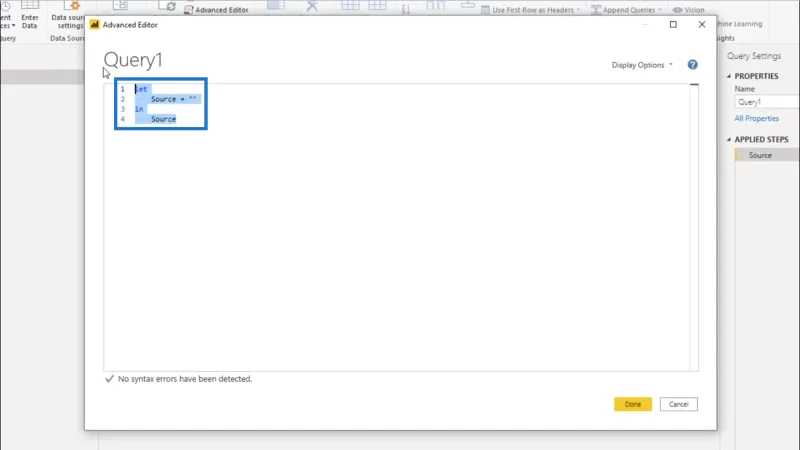The width and height of the screenshot is (800, 450).
Task: Open the Append Queries dropdown in ribbon
Action: click(627, 10)
